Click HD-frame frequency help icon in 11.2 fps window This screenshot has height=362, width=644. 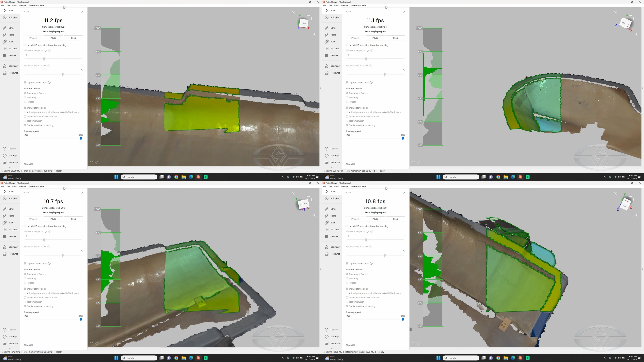pyautogui.click(x=50, y=50)
